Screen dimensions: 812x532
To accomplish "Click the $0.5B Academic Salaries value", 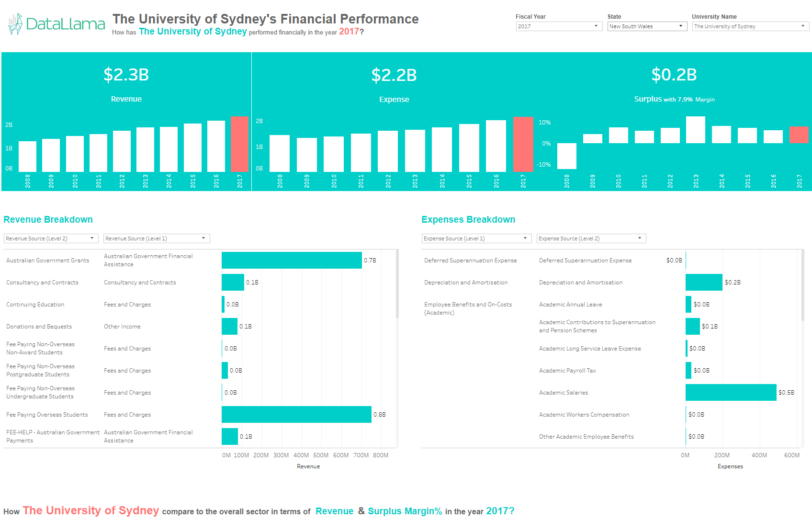I will (x=786, y=393).
